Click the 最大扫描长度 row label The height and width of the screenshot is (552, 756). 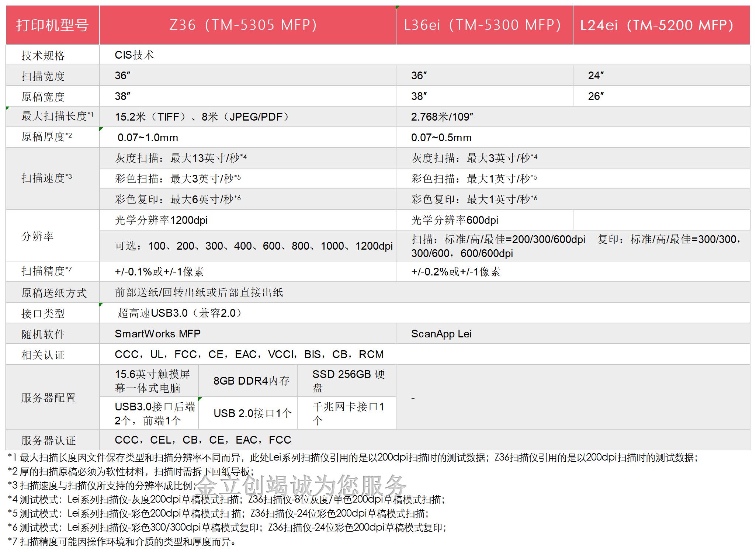click(x=53, y=117)
